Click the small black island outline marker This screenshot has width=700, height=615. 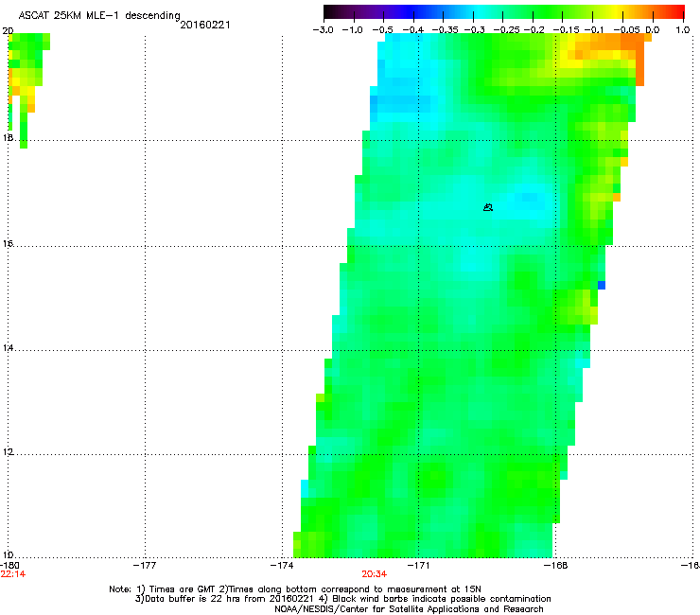pyautogui.click(x=488, y=207)
